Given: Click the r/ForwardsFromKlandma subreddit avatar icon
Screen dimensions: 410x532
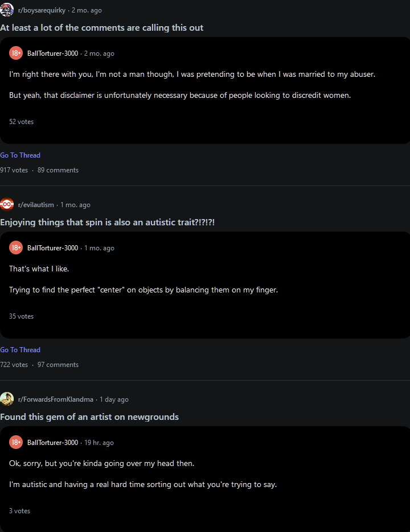Looking at the screenshot, I should [x=7, y=399].
